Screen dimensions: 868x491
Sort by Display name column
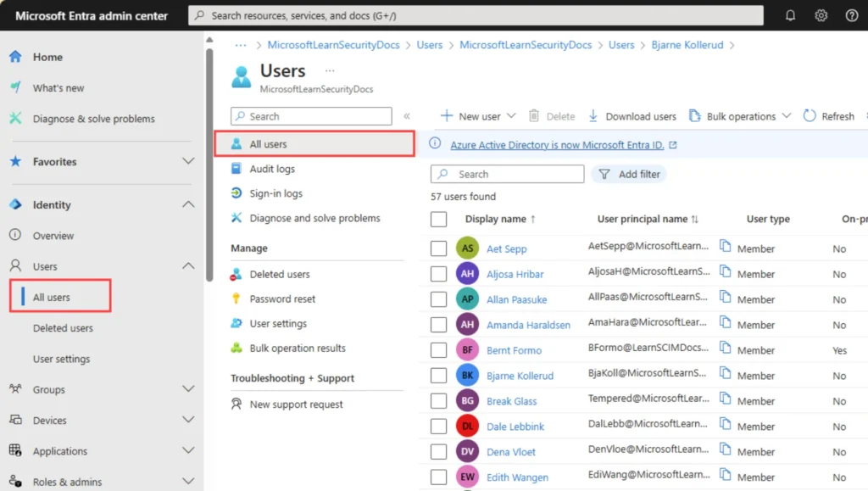tap(500, 219)
